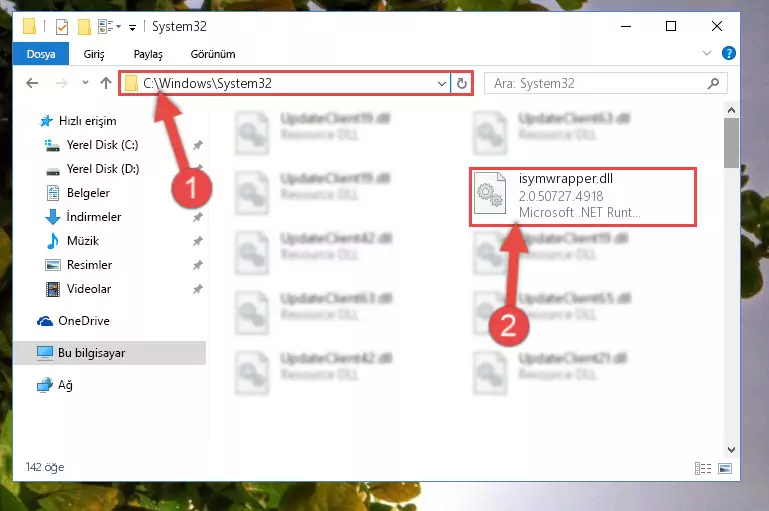The height and width of the screenshot is (511, 769).
Task: Click the vertical scrollbar thumb
Action: pyautogui.click(x=731, y=143)
